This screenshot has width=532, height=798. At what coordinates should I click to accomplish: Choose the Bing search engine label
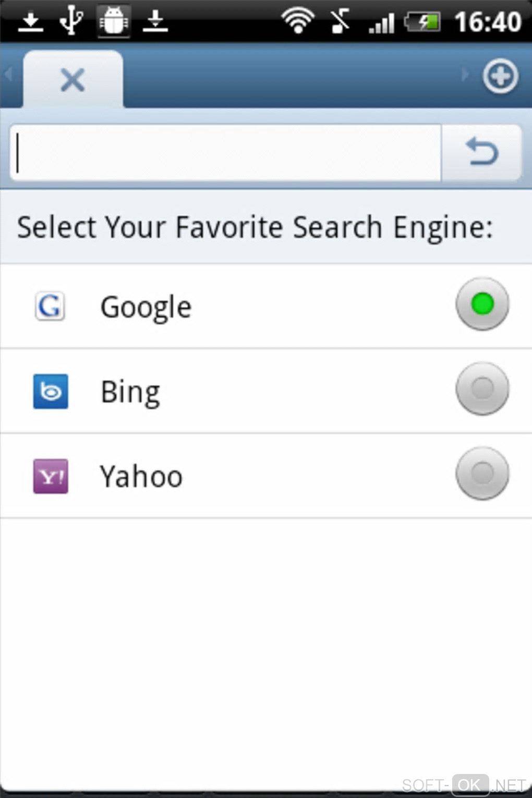(x=130, y=392)
